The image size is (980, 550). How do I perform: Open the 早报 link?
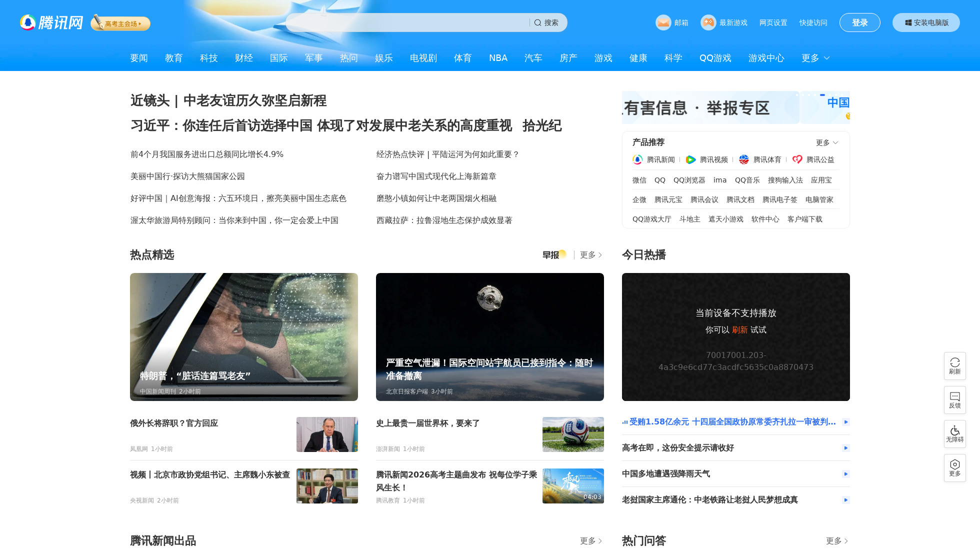tap(554, 254)
